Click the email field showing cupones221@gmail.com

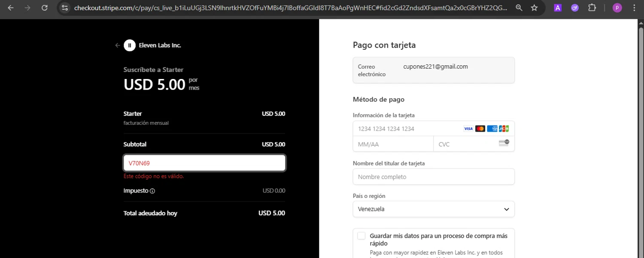tap(434, 70)
